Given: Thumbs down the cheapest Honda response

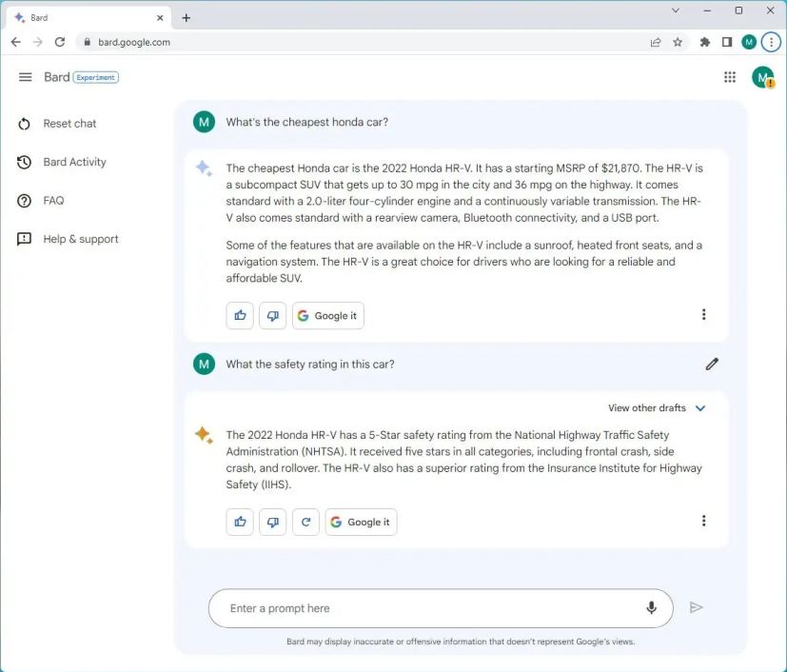Looking at the screenshot, I should click(x=272, y=315).
